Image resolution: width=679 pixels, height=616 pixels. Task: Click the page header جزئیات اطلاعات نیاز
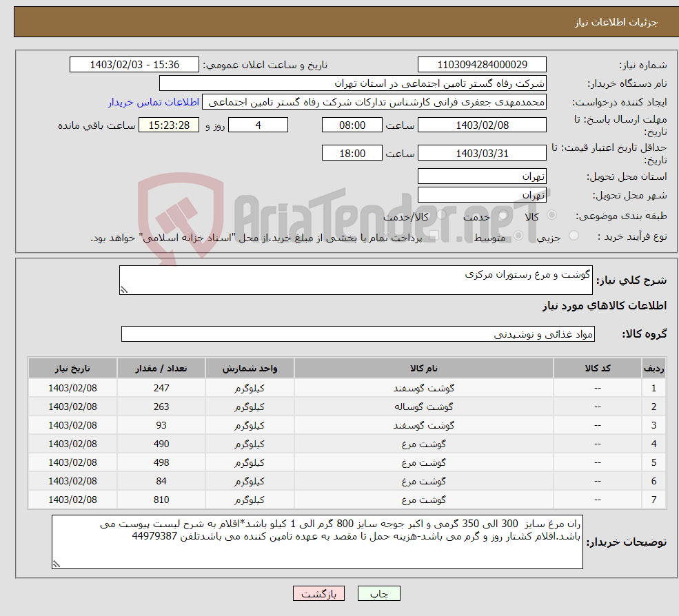point(616,22)
